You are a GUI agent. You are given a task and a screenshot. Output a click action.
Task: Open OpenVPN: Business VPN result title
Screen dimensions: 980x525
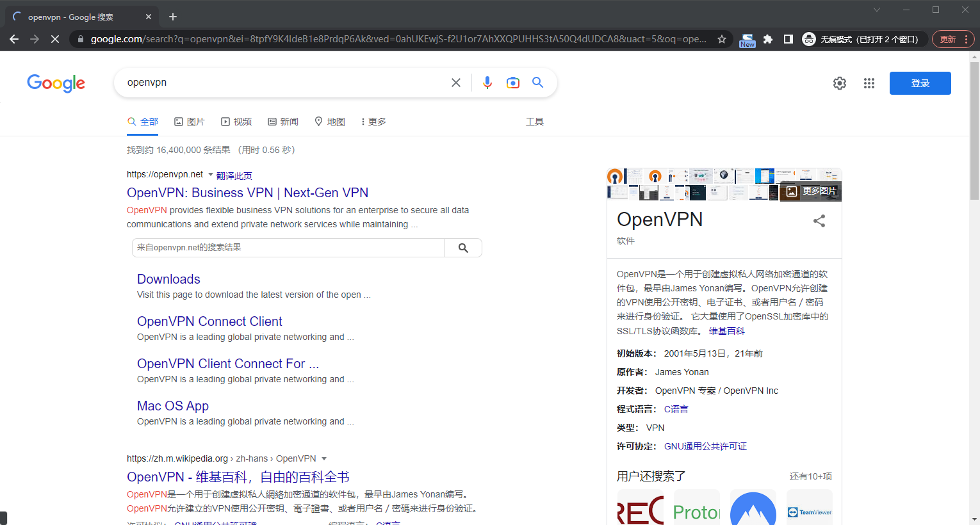(x=247, y=193)
